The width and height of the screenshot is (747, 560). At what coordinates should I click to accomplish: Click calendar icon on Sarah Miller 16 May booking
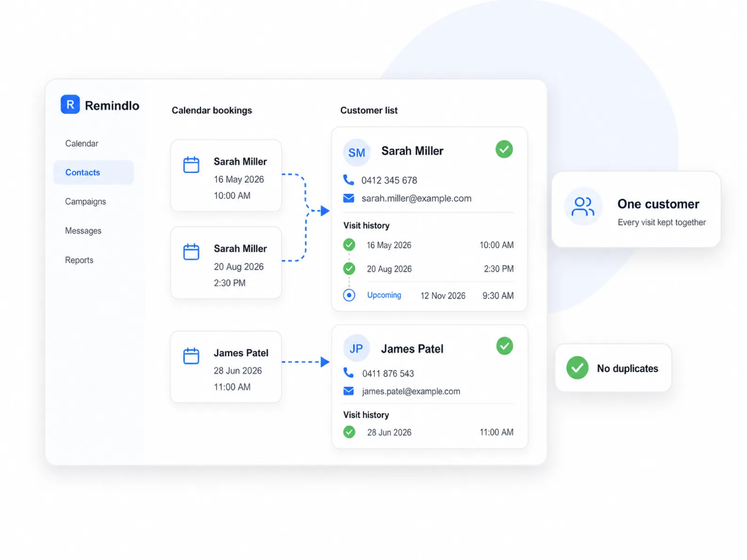click(x=191, y=165)
